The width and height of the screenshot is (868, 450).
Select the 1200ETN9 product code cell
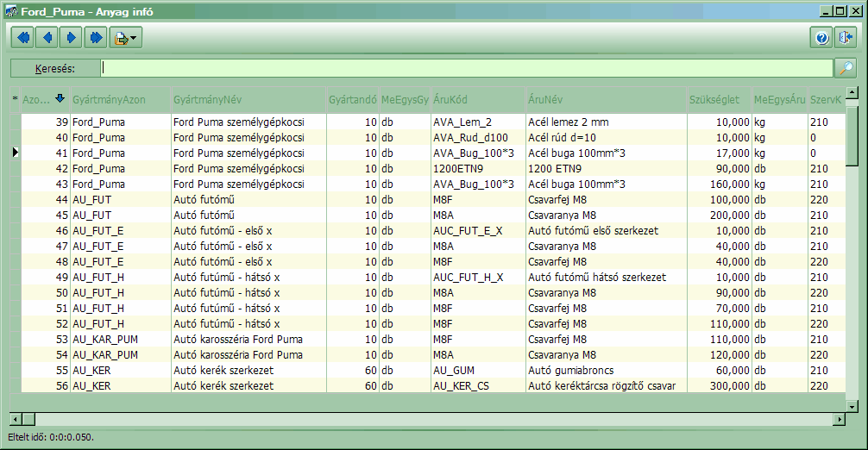tap(478, 169)
